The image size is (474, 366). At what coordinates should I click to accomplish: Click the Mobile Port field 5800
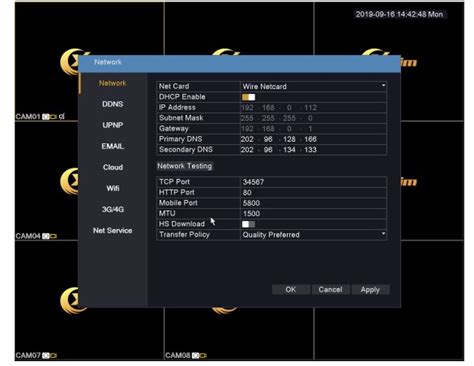click(x=313, y=203)
